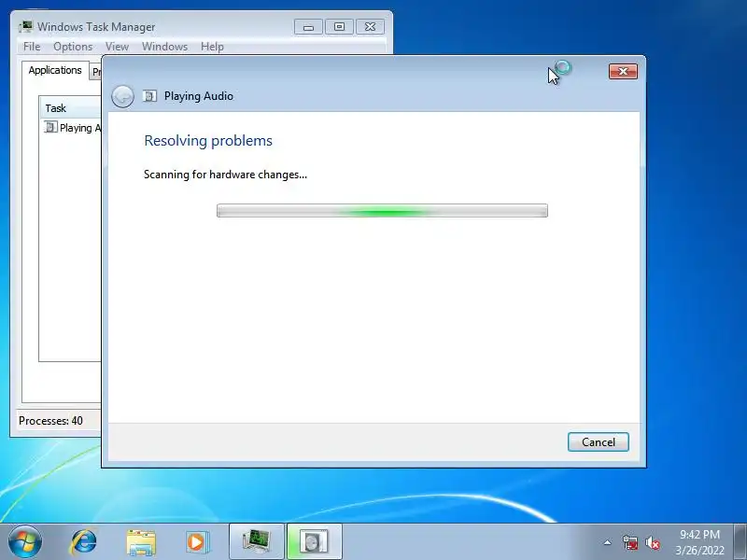The height and width of the screenshot is (560, 747).
Task: Open Task Manager Help menu
Action: 212,47
